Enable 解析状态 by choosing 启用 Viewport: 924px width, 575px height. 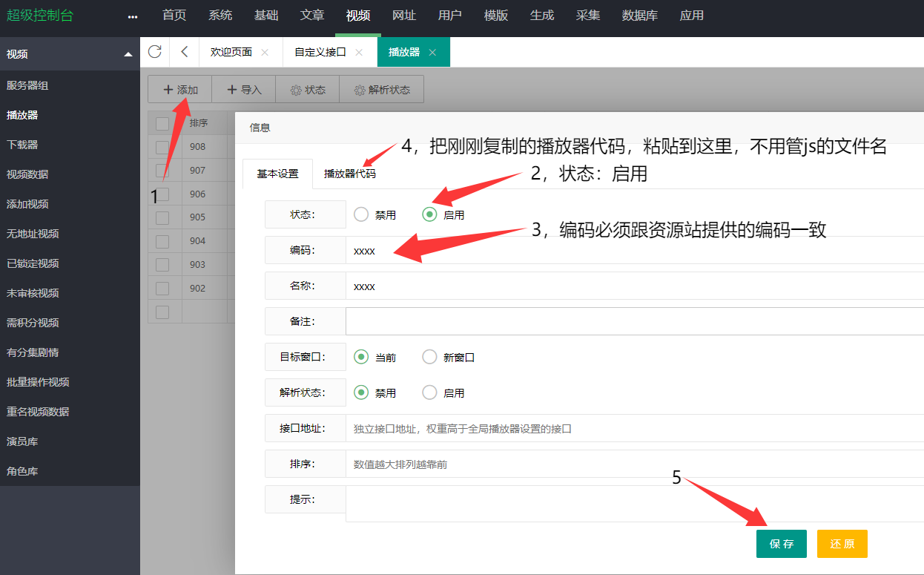(x=429, y=392)
